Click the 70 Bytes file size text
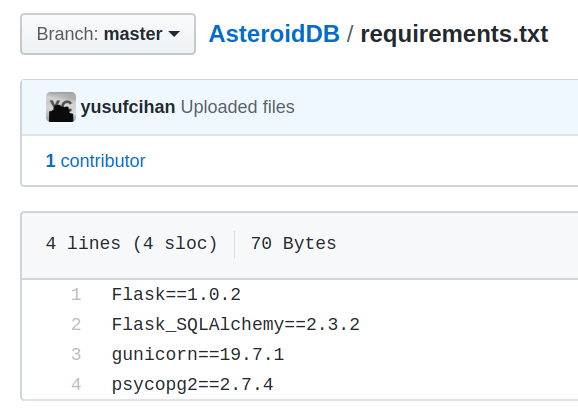Viewport: 578px width, 412px height. pyautogui.click(x=294, y=244)
